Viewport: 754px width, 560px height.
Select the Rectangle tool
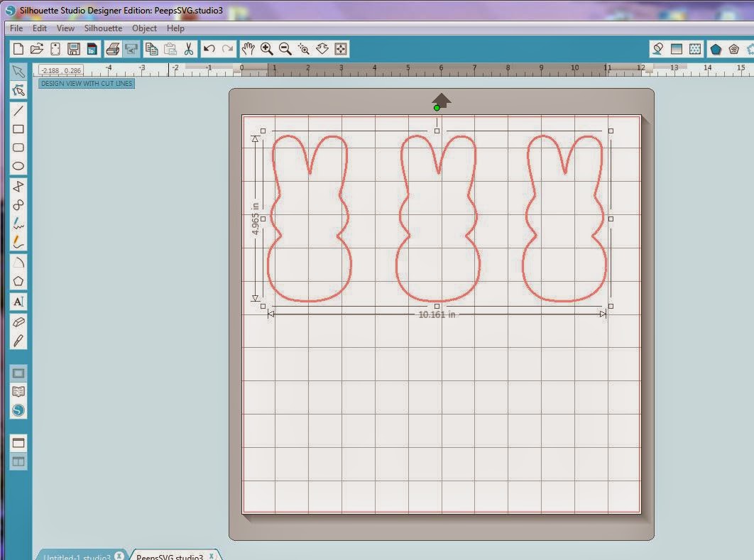pyautogui.click(x=18, y=128)
